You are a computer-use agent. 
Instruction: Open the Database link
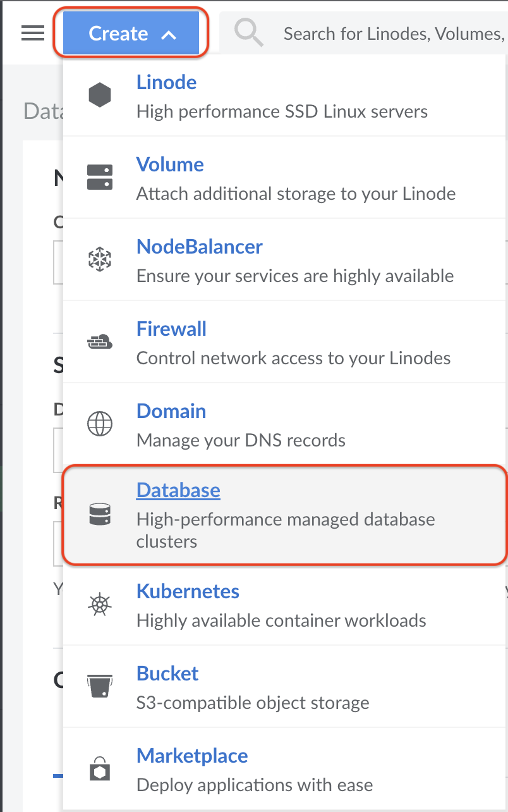[x=178, y=490]
